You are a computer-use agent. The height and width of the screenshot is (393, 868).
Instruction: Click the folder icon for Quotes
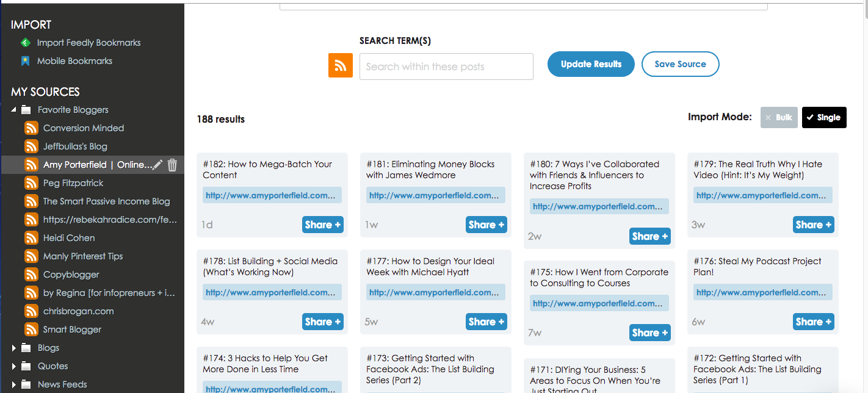click(26, 366)
